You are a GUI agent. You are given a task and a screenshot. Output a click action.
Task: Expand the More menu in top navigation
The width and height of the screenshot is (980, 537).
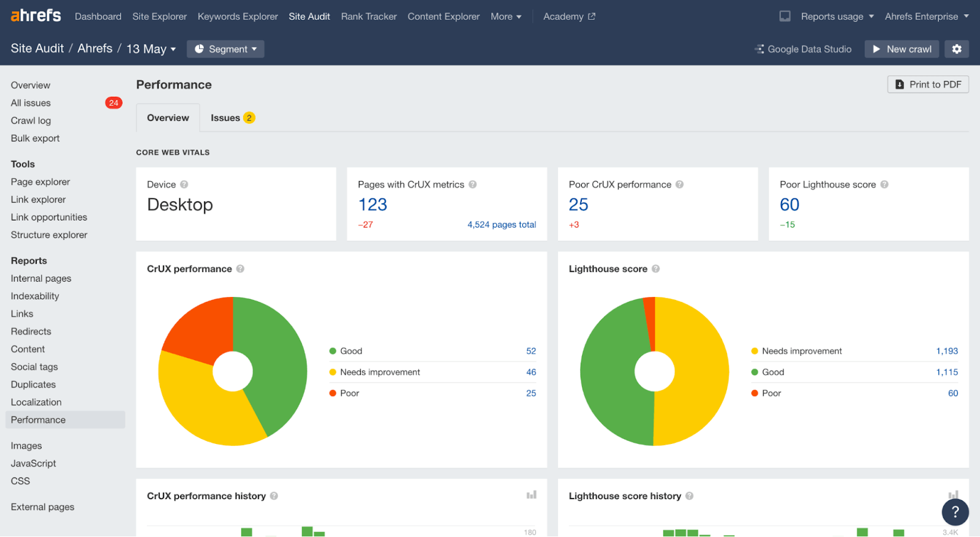click(x=506, y=17)
